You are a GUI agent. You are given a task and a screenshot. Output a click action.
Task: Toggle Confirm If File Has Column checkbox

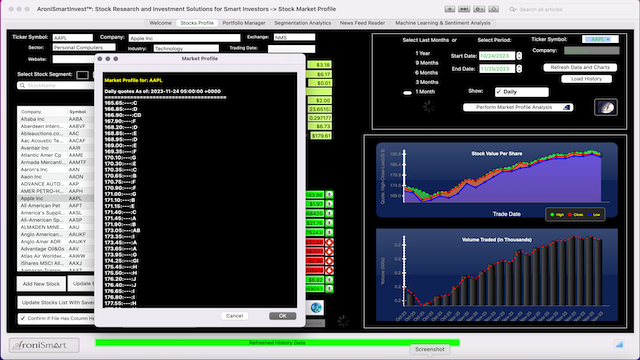click(23, 318)
